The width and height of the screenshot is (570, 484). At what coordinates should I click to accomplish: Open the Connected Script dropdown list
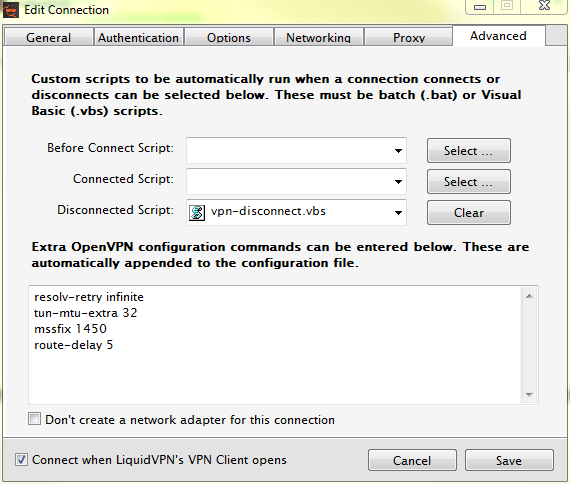(398, 181)
